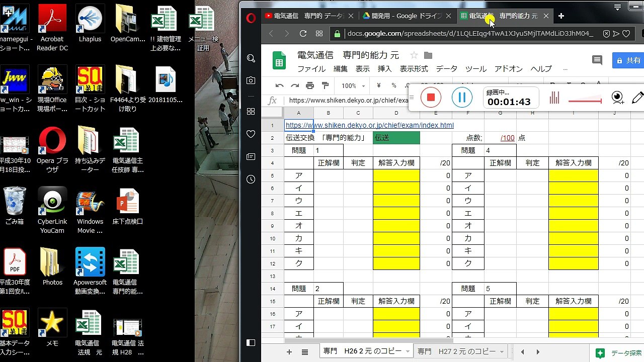
Task: Click the Opera menu logo
Action: (x=251, y=18)
